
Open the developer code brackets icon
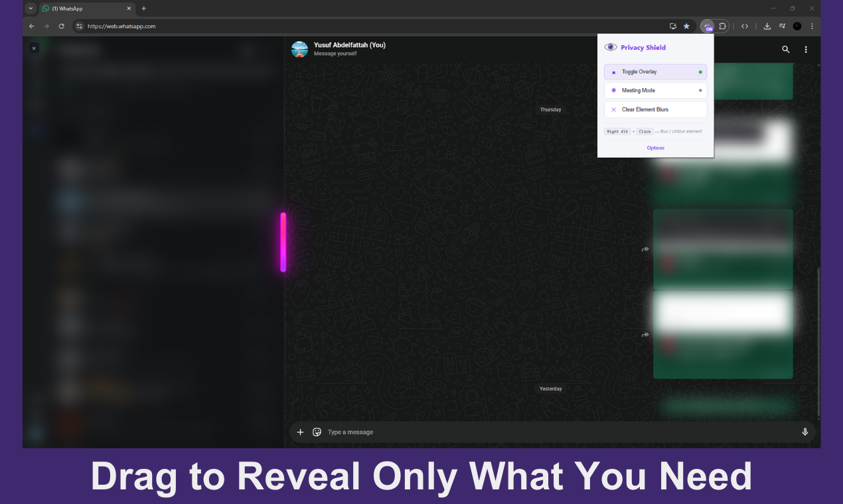point(745,26)
